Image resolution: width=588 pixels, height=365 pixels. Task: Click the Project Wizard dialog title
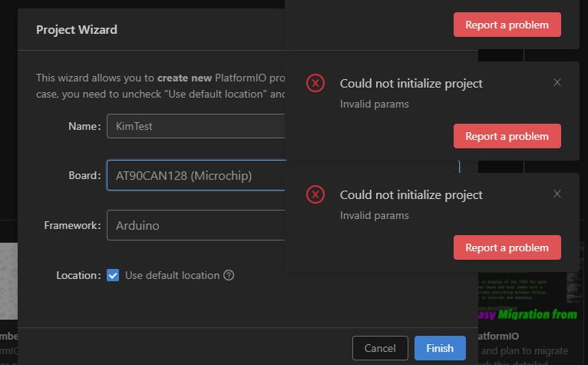pyautogui.click(x=77, y=30)
